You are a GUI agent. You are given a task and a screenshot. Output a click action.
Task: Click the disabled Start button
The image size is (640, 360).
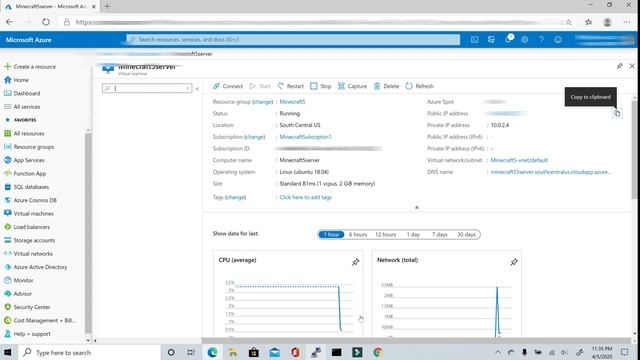coord(260,86)
